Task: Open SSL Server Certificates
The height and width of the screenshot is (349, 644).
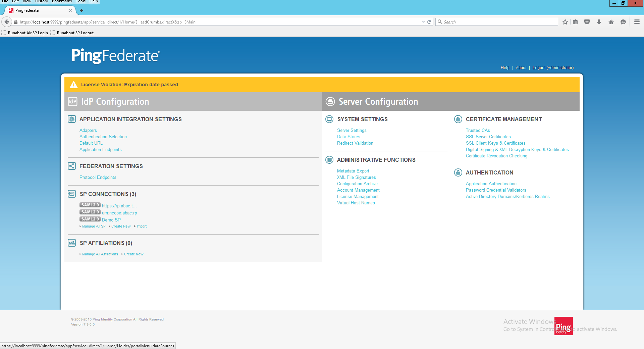Action: point(488,137)
